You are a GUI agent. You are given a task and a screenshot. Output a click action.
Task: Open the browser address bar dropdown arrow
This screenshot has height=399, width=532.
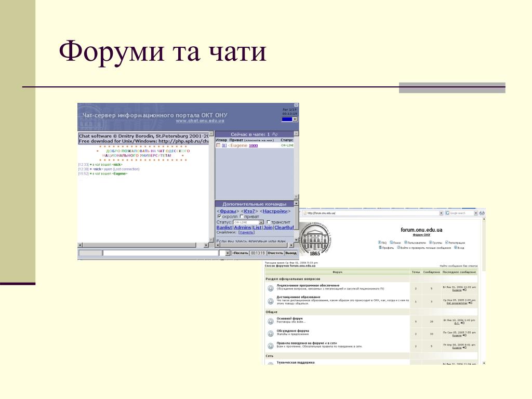point(441,213)
